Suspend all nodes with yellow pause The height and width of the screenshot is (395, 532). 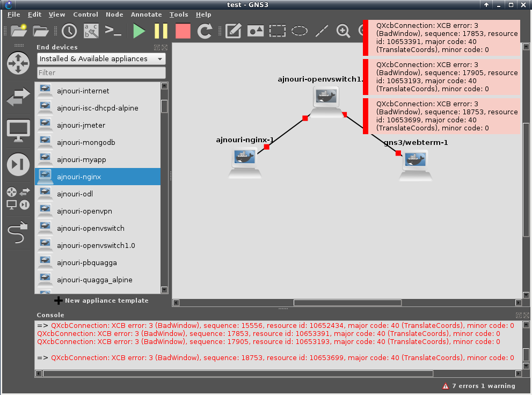coord(161,31)
